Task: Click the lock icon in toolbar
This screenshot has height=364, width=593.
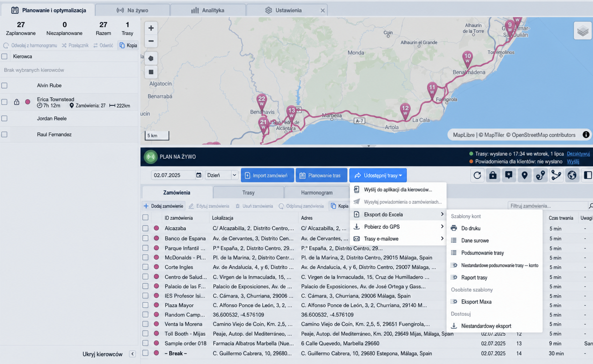Action: pyautogui.click(x=493, y=175)
